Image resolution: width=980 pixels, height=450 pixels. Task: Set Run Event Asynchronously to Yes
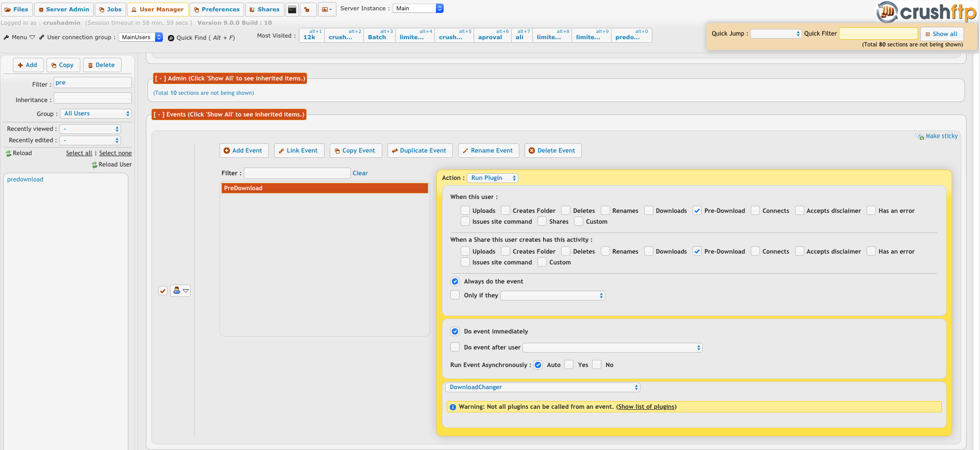click(x=569, y=365)
